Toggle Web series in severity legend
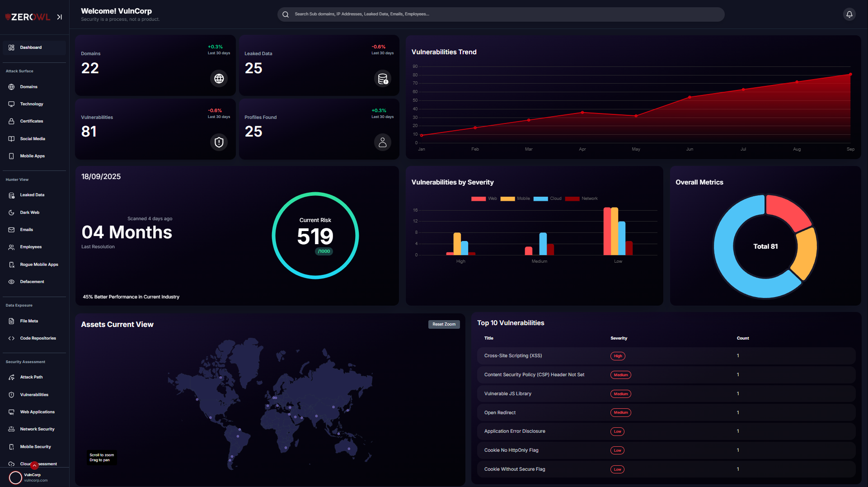The width and height of the screenshot is (868, 487). click(484, 199)
